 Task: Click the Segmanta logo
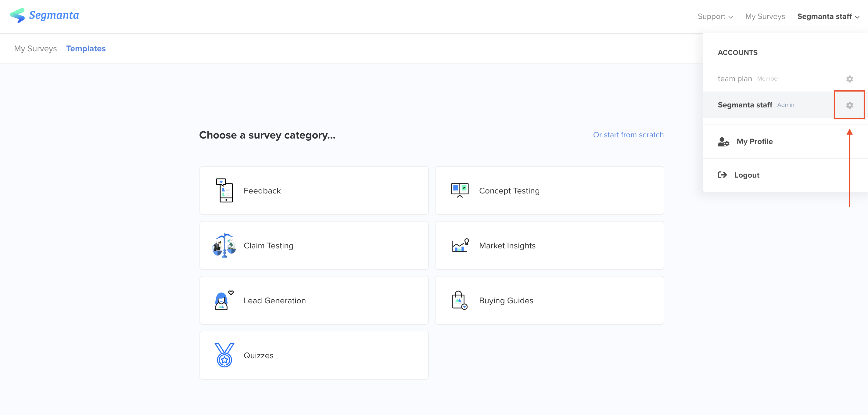(45, 16)
